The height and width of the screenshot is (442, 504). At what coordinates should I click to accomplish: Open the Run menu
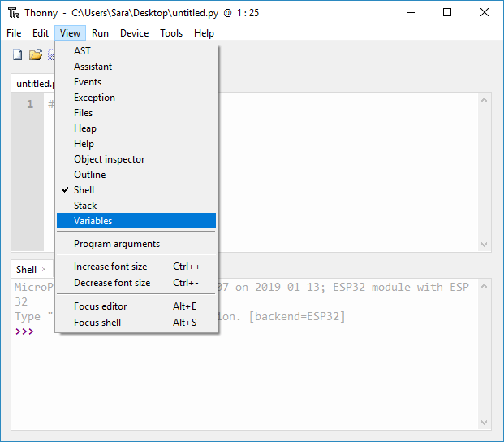(x=100, y=33)
